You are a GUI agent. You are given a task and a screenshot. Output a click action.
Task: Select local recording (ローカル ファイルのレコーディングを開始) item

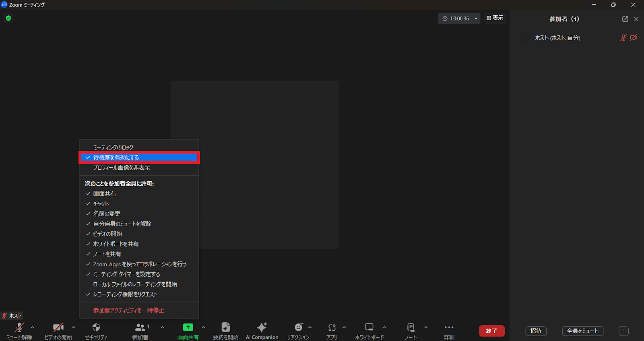pos(139,284)
